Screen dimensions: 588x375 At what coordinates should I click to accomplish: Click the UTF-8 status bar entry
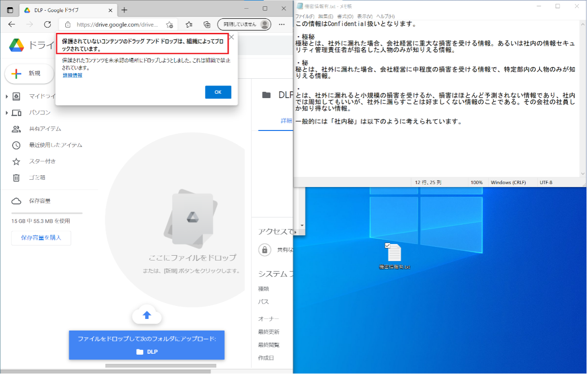[x=546, y=183]
